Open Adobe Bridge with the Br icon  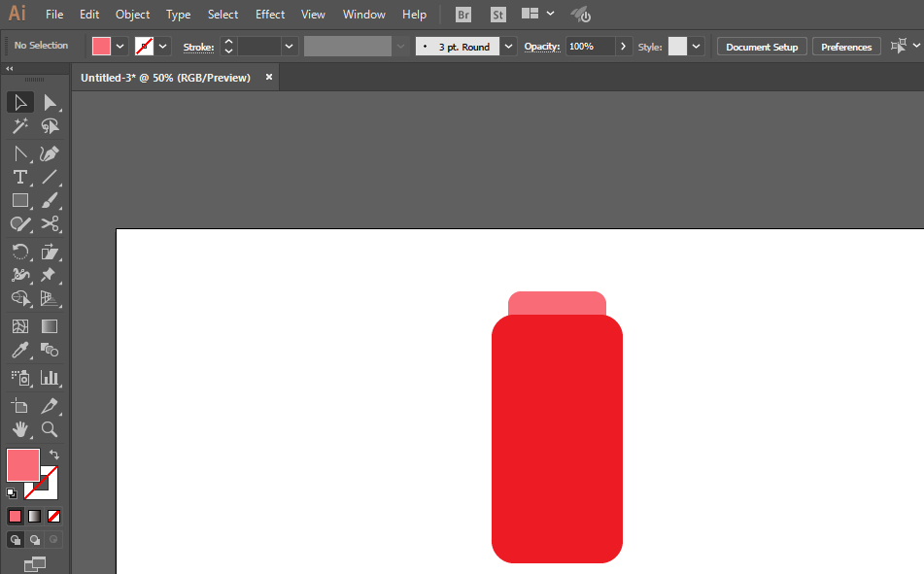464,15
